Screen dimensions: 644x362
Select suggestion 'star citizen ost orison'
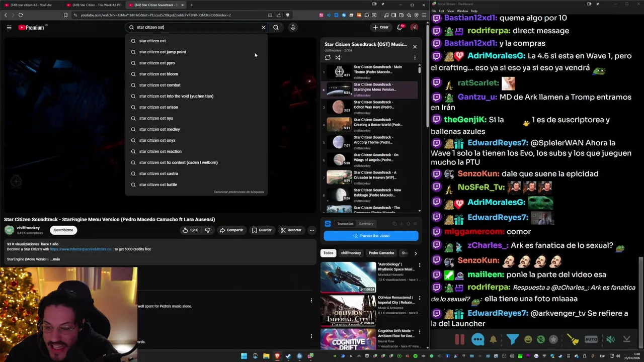point(196,107)
